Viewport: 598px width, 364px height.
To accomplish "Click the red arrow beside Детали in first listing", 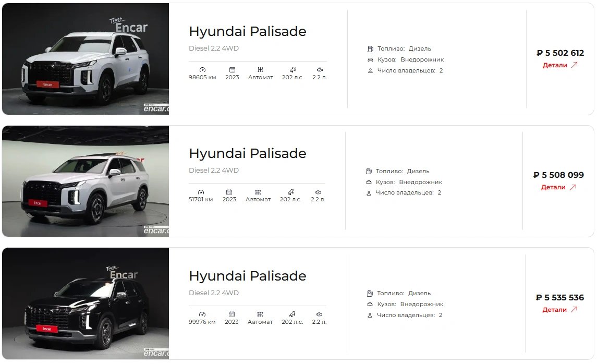I will 575,65.
